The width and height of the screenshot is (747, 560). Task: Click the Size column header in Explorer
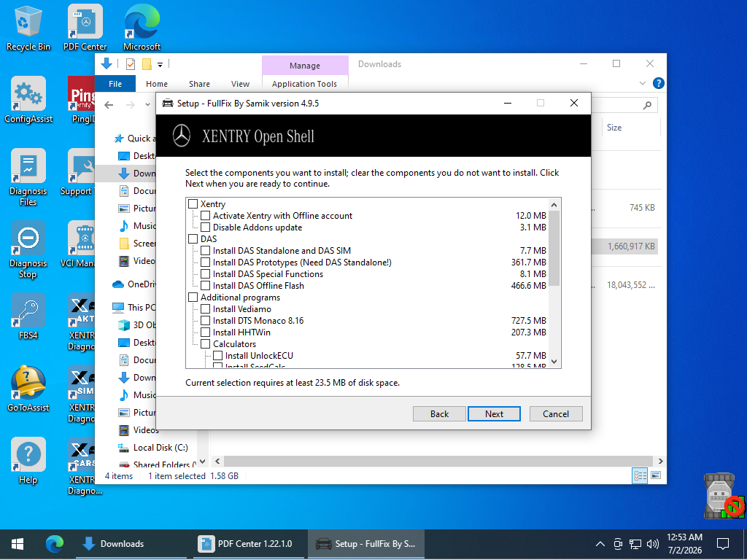coord(631,127)
